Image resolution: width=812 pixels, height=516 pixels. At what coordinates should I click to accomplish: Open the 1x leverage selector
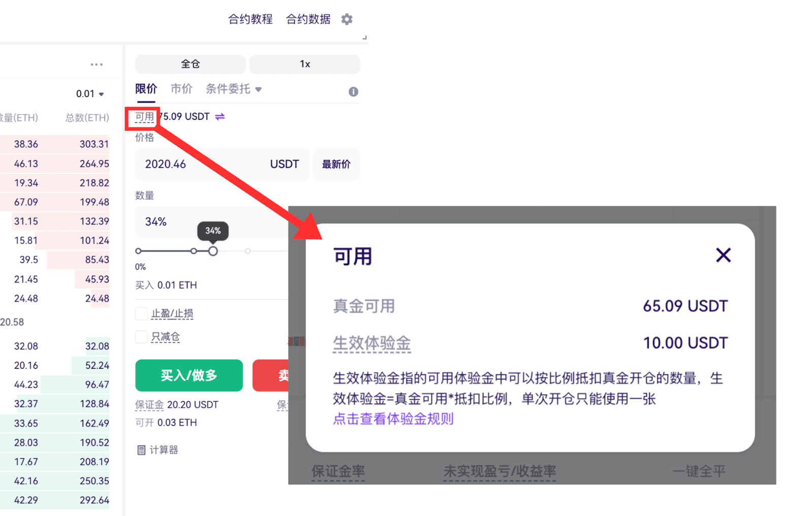(x=304, y=64)
